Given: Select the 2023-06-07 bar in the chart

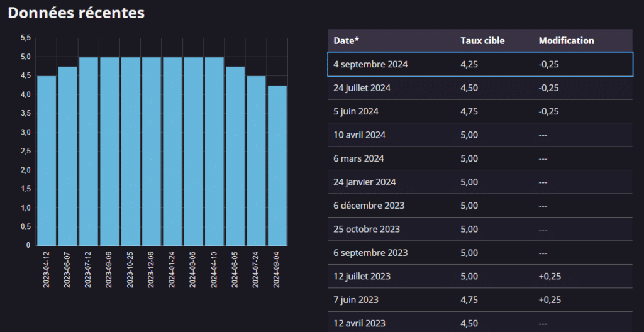Looking at the screenshot, I should click(67, 156).
